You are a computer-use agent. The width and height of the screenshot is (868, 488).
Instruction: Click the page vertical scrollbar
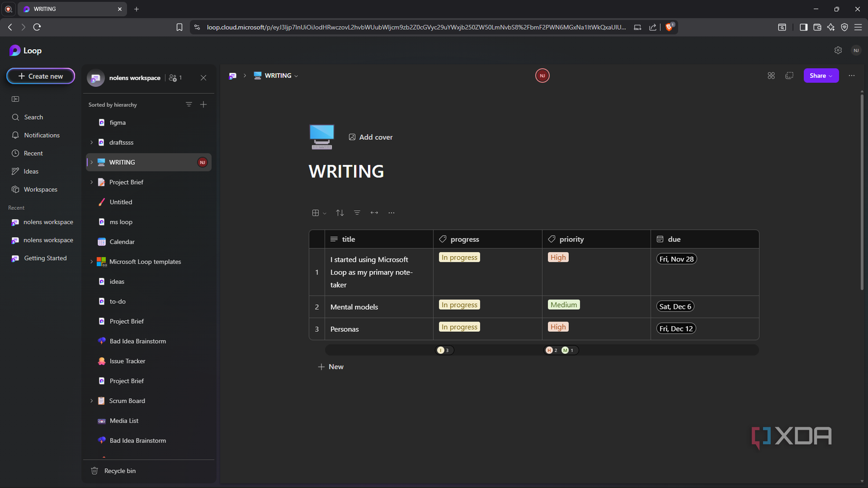pyautogui.click(x=862, y=191)
